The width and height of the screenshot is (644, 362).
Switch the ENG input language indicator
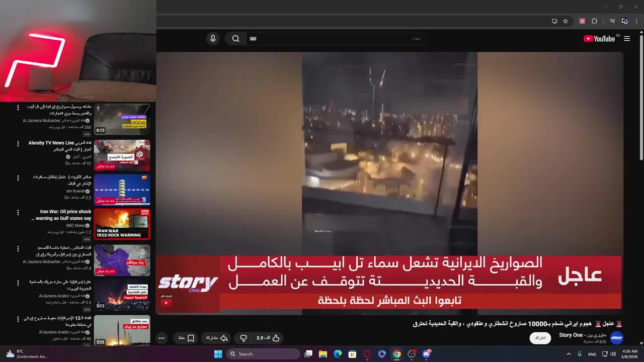[592, 354]
